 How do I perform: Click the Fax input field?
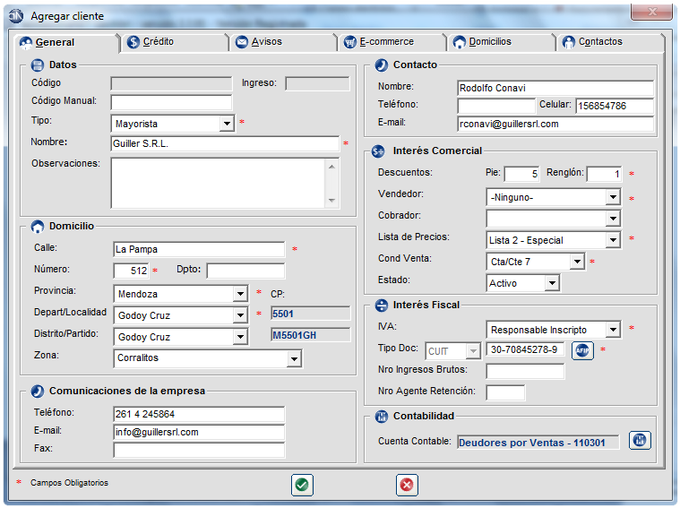pyautogui.click(x=199, y=450)
